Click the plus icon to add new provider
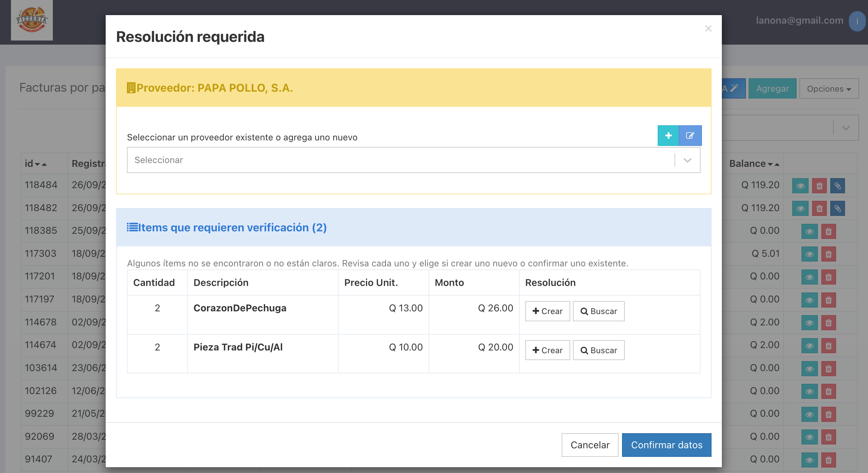868x473 pixels. click(x=668, y=136)
